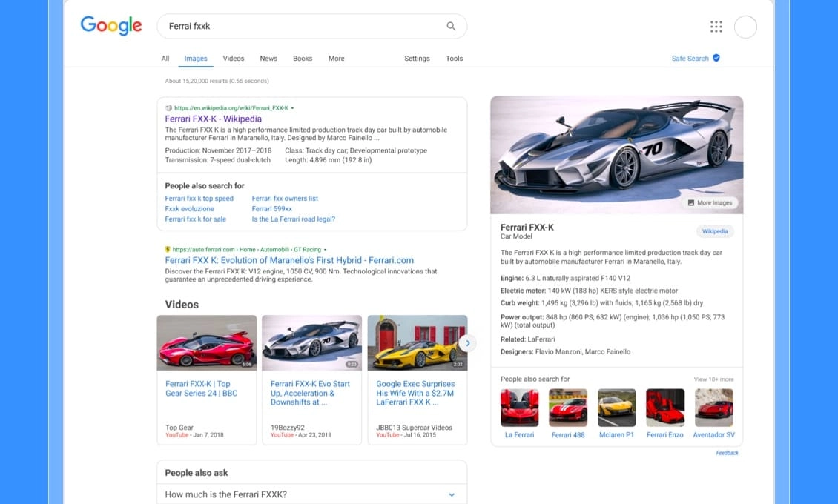Image resolution: width=838 pixels, height=504 pixels.
Task: Switch to the All tab
Action: (x=165, y=59)
